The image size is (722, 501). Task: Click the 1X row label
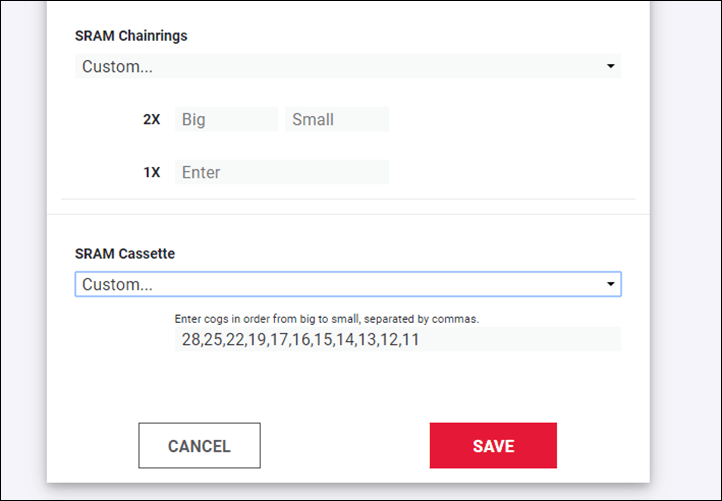[x=151, y=173]
